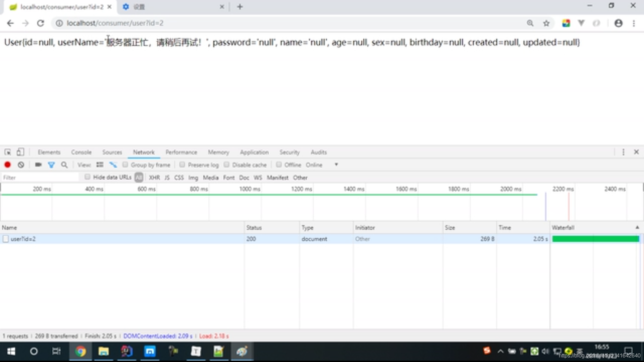Click the green waterfall bar for user?id=2
644x362 pixels.
[x=596, y=239]
